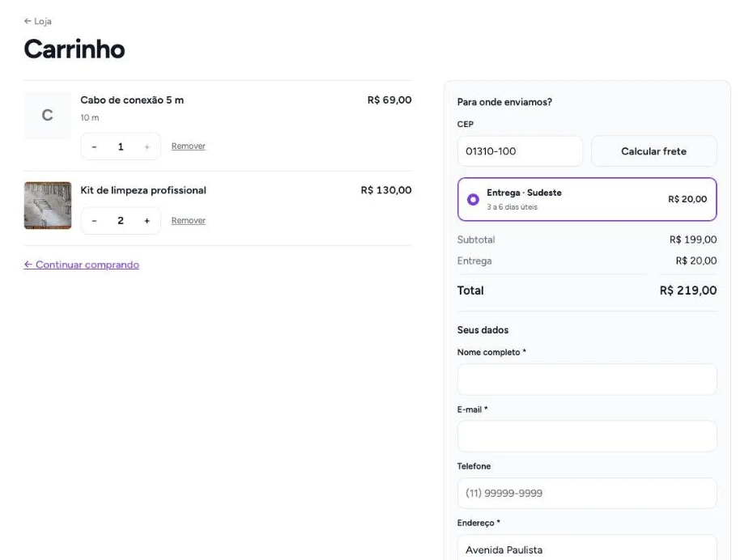Focus the Endereço field with Avenida Paulista
The image size is (753, 560).
click(x=587, y=548)
